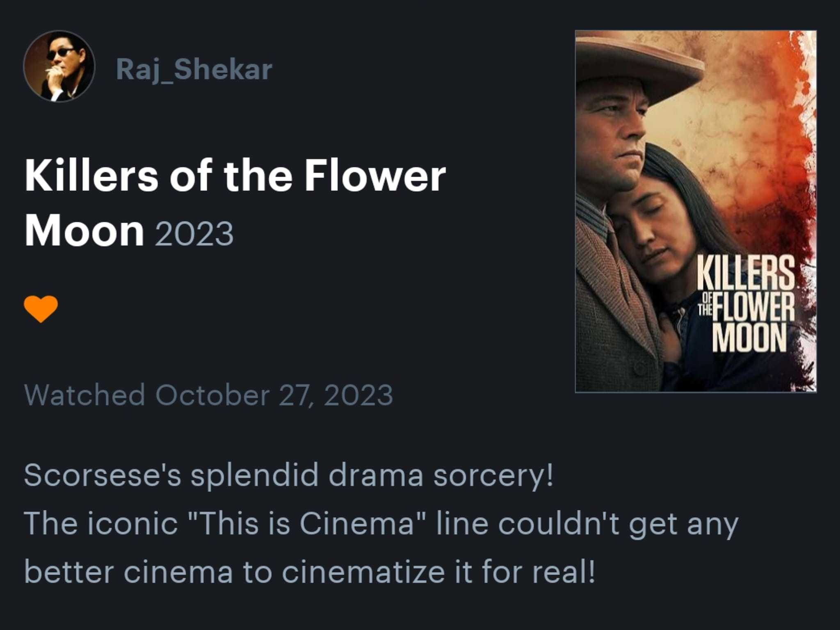Click the orange heart like icon
This screenshot has width=840, height=630.
click(x=41, y=308)
